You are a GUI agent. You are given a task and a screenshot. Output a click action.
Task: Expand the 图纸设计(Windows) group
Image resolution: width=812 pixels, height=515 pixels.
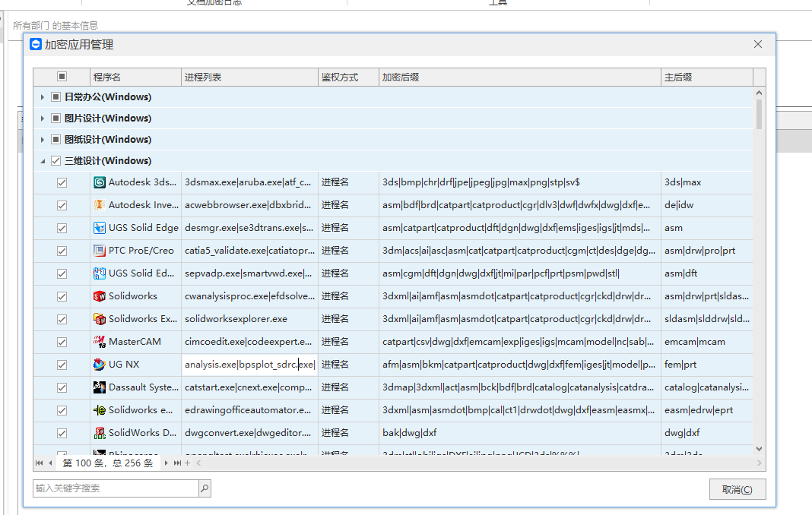(43, 139)
